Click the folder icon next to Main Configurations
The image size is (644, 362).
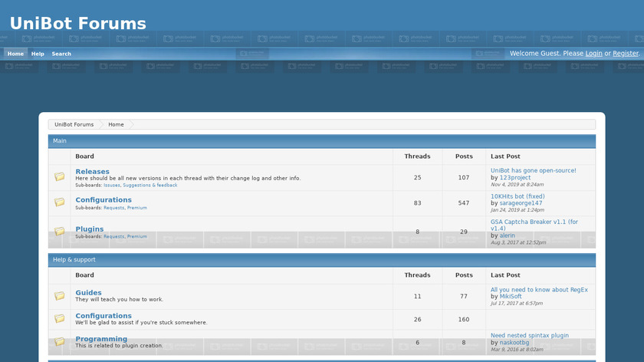[60, 202]
